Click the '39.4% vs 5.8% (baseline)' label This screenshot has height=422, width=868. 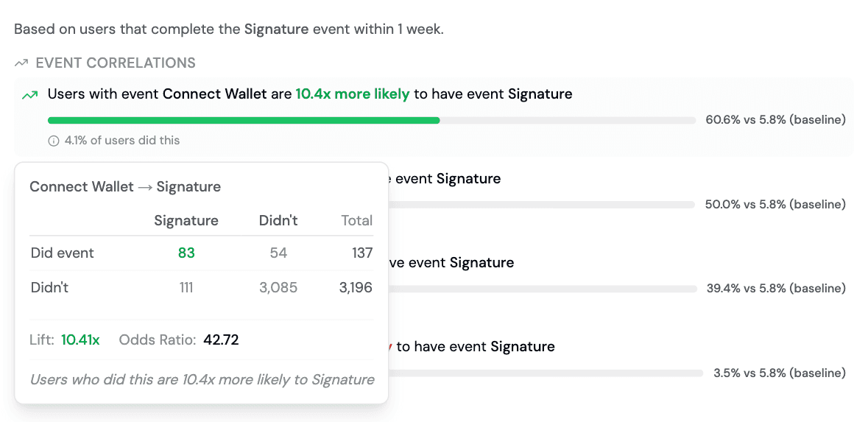click(x=776, y=289)
